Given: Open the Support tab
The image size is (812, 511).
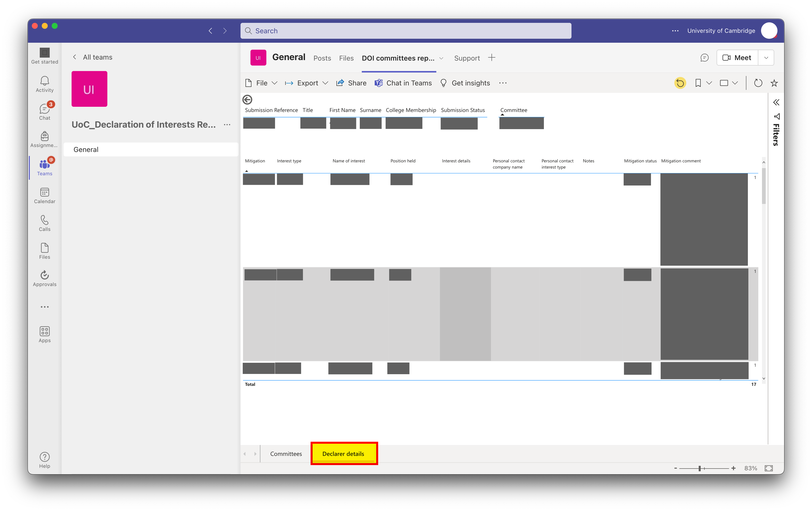Looking at the screenshot, I should [467, 58].
